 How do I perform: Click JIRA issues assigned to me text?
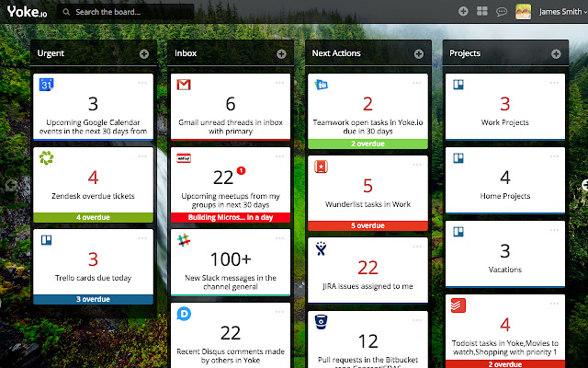[x=367, y=286]
